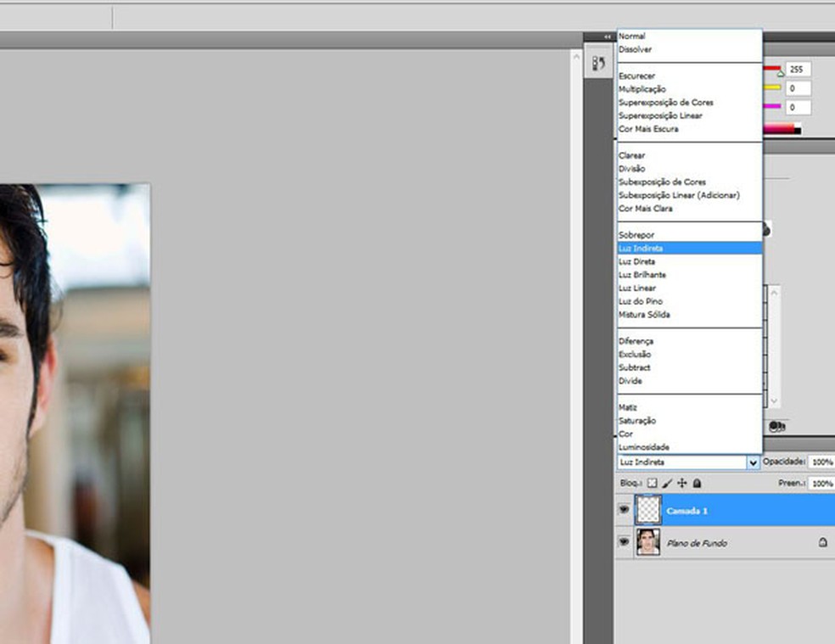The height and width of the screenshot is (644, 835).
Task: Select the Plano de Fundo layer thumbnail
Action: tap(648, 542)
